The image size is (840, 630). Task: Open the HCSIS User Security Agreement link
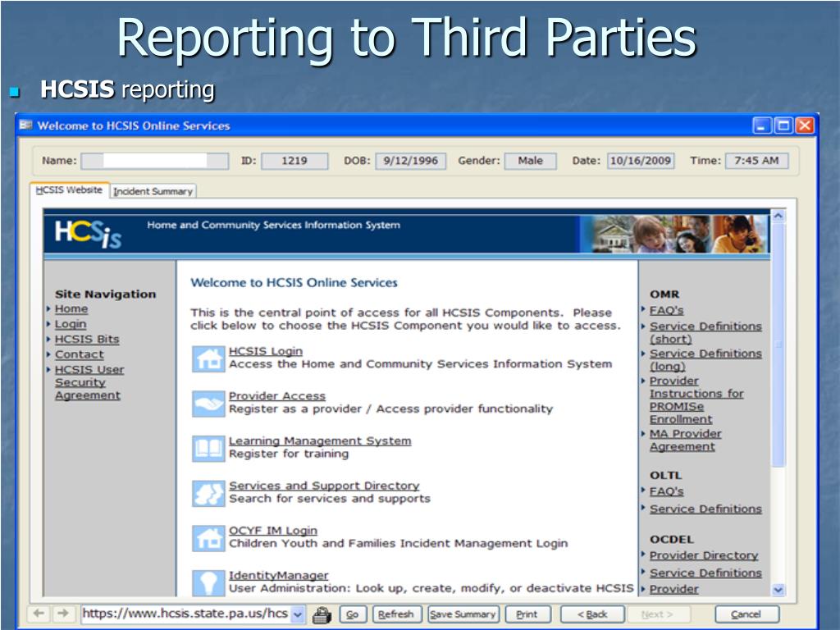coord(89,382)
